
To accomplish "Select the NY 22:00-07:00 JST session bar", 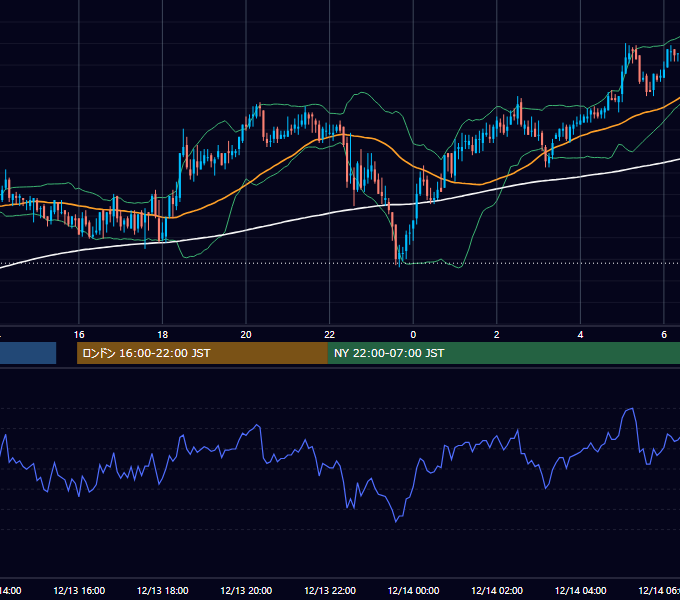I will click(x=503, y=353).
